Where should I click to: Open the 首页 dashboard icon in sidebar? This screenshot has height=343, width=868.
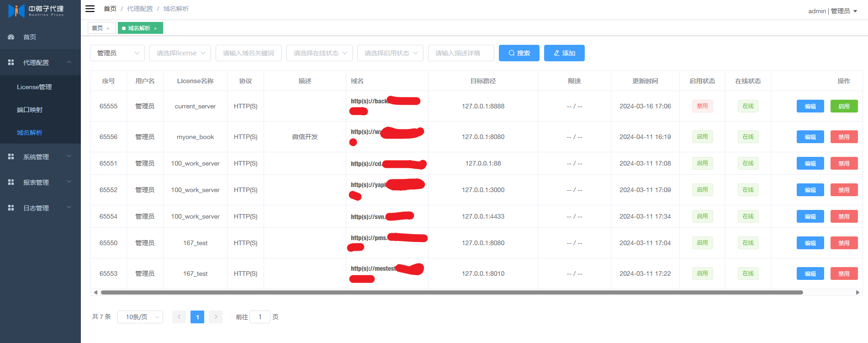[11, 37]
